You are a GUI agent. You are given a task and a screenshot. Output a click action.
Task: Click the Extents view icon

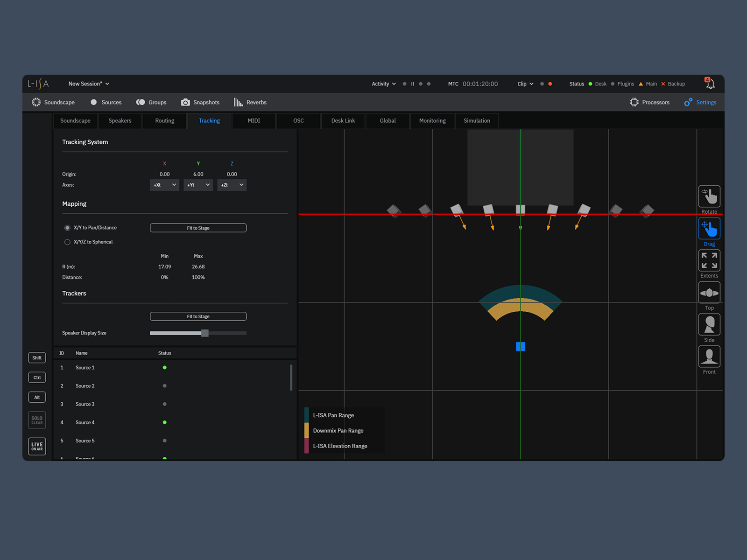(x=709, y=260)
